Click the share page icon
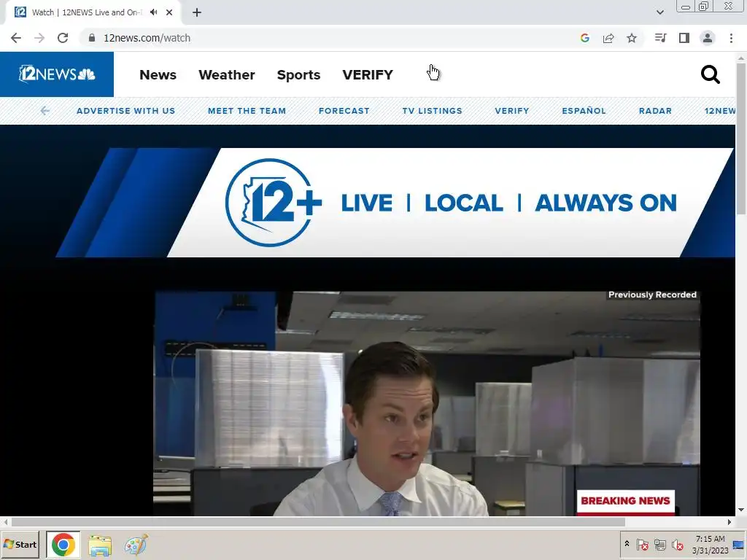This screenshot has height=560, width=747. pyautogui.click(x=608, y=38)
